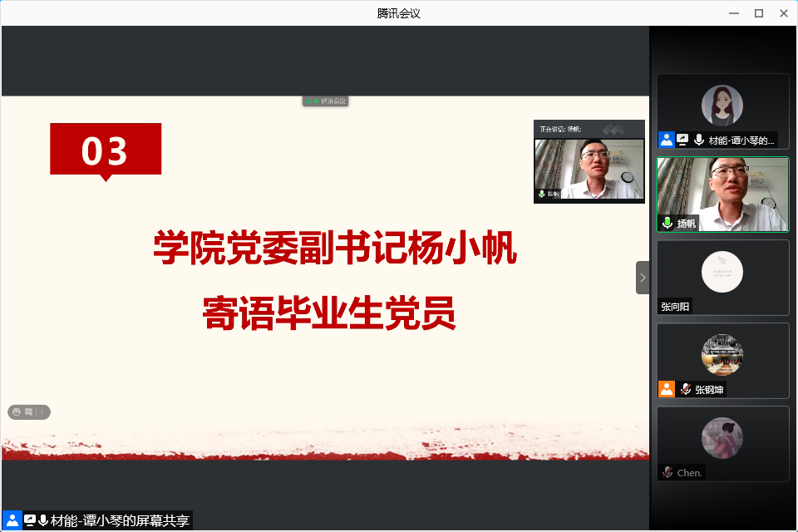Click 腾讯会议 network status indicator
This screenshot has width=798, height=532.
pyautogui.click(x=325, y=101)
